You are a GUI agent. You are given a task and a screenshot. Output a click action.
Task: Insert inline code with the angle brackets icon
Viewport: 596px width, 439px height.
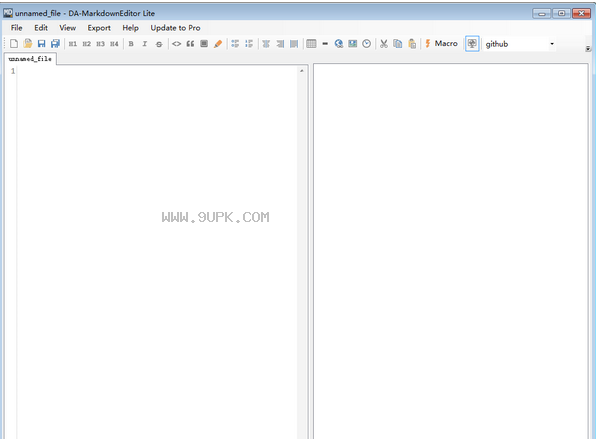[176, 44]
